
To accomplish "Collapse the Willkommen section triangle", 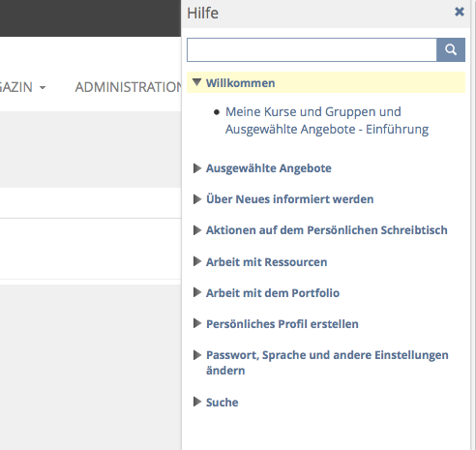I will click(x=196, y=82).
